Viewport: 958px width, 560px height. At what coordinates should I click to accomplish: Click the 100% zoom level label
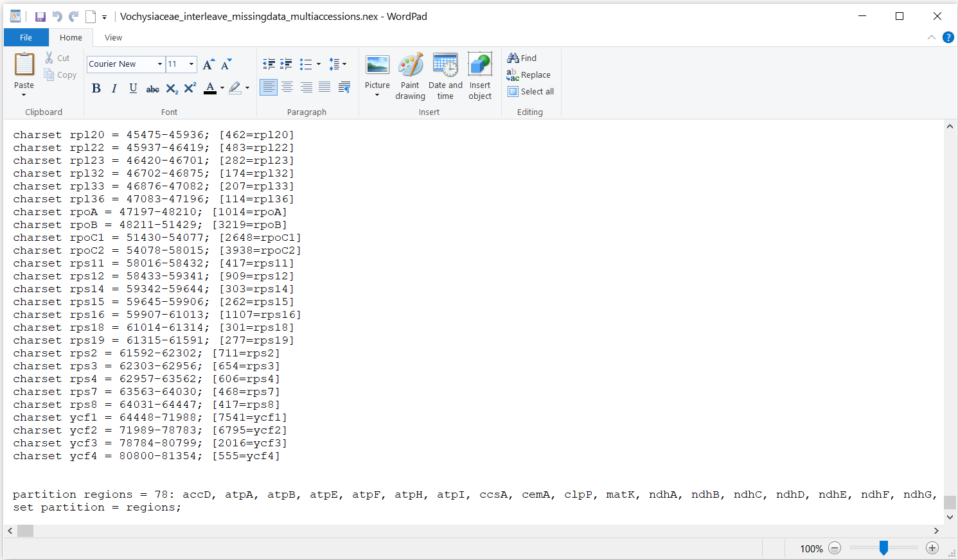pos(811,548)
